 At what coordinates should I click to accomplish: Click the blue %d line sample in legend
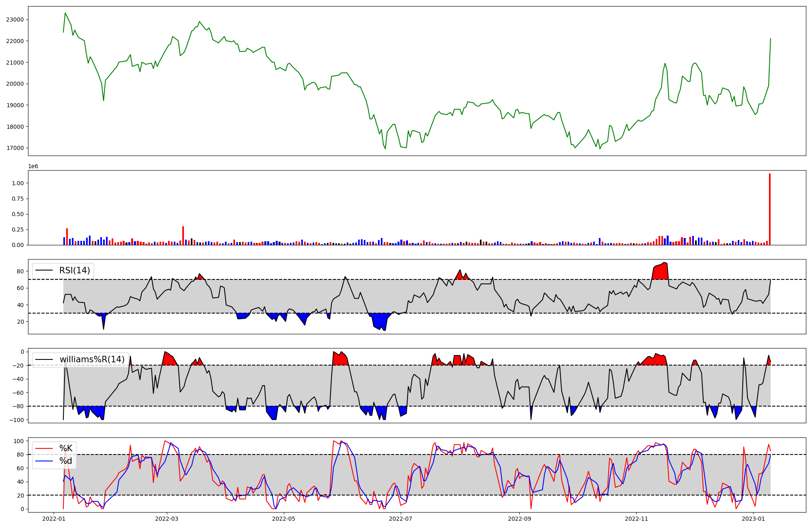[44, 461]
